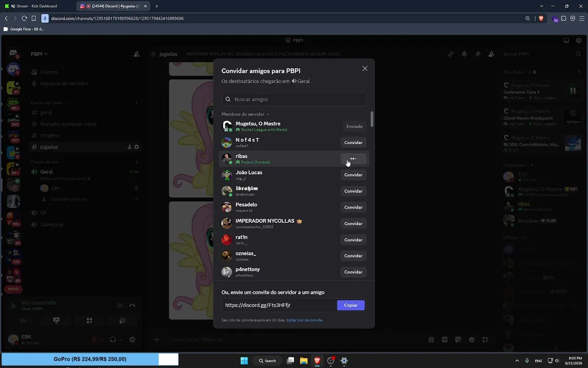Open threads icon in channel header
588x368 pixels.
click(x=451, y=54)
